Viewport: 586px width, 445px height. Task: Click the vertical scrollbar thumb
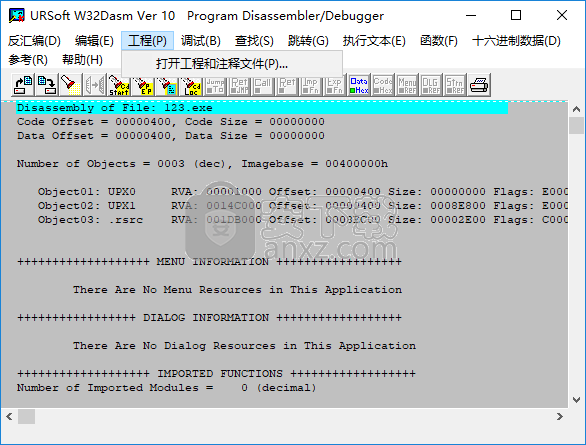point(576,125)
